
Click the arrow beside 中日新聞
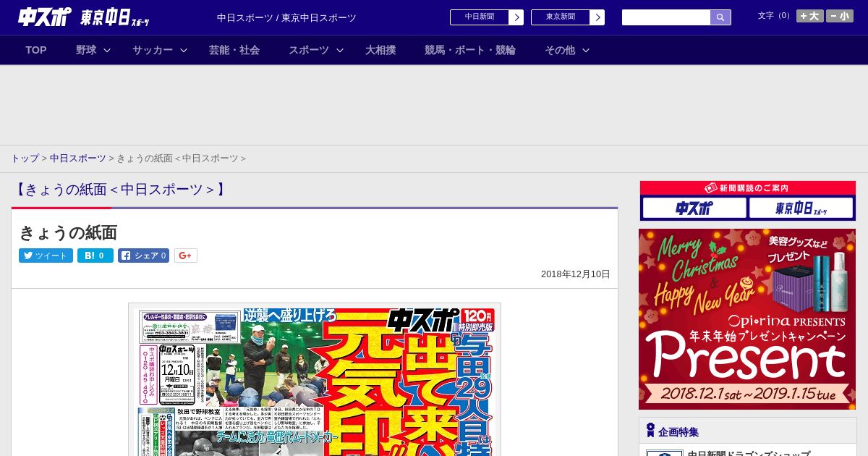pos(516,17)
